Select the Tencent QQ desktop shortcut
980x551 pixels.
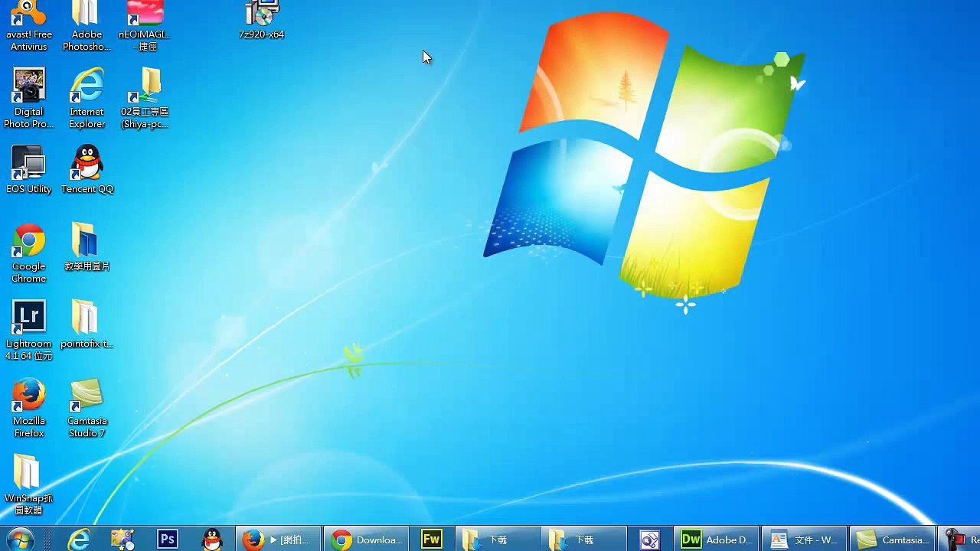[87, 170]
